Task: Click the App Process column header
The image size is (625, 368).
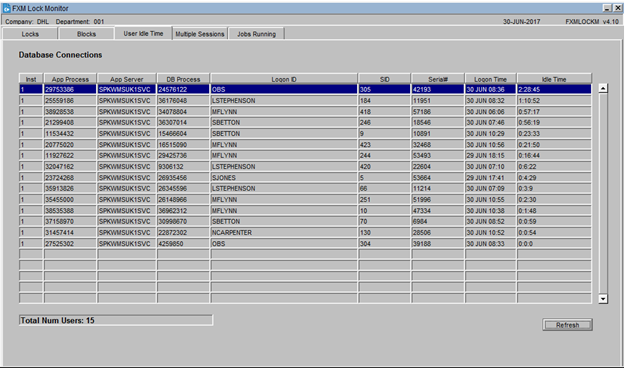Action: click(70, 79)
